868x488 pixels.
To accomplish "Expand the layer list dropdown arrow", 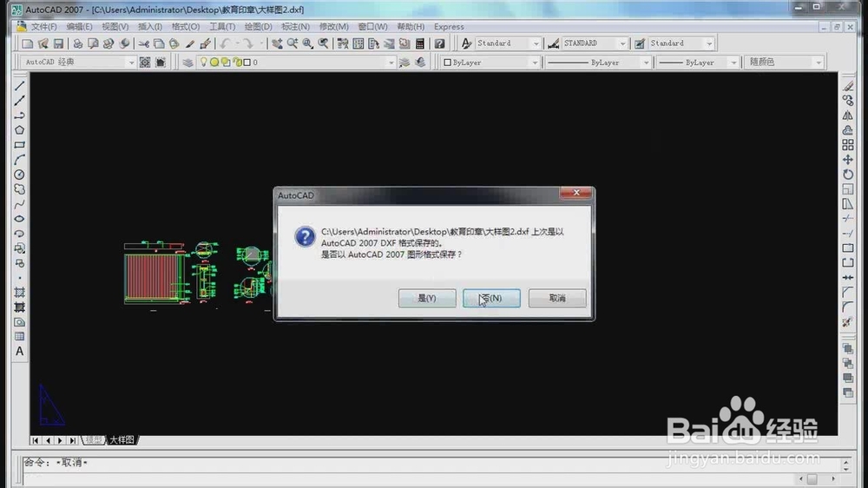I will (391, 62).
